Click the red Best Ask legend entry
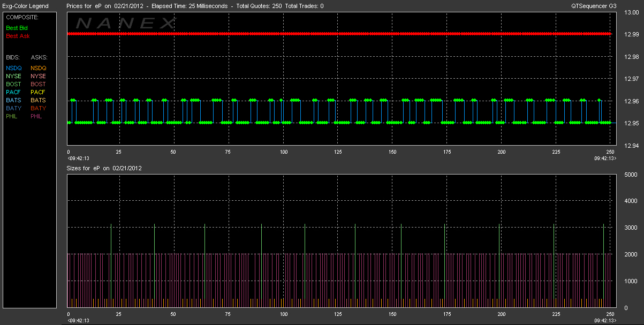644x325 pixels. pos(18,36)
